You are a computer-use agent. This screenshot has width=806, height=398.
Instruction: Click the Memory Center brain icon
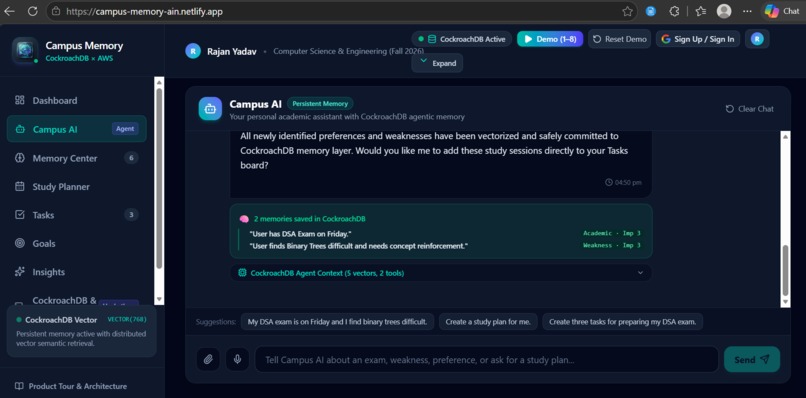pyautogui.click(x=20, y=158)
